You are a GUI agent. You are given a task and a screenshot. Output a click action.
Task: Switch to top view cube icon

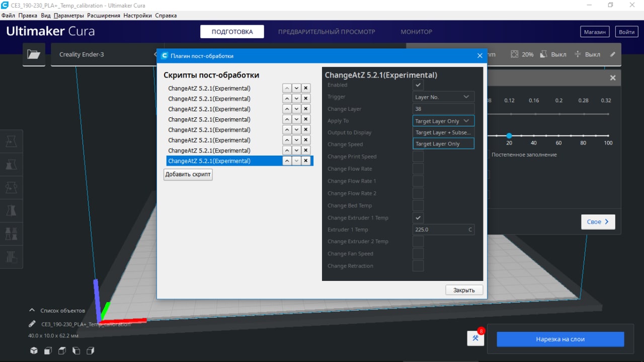(62, 350)
